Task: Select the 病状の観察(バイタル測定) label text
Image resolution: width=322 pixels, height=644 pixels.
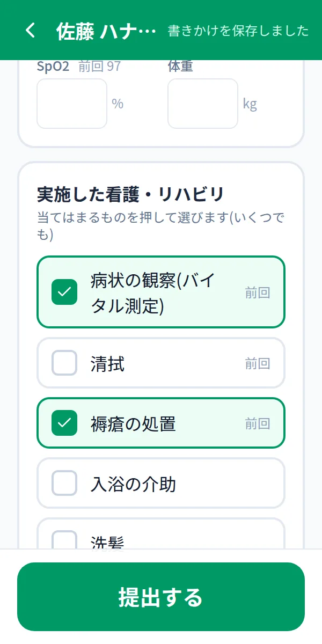Action: 153,292
